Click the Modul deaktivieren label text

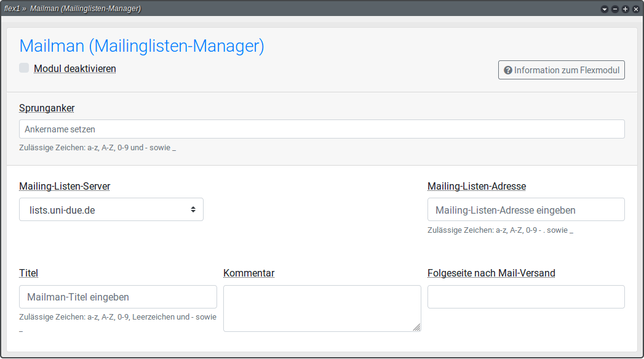[74, 68]
